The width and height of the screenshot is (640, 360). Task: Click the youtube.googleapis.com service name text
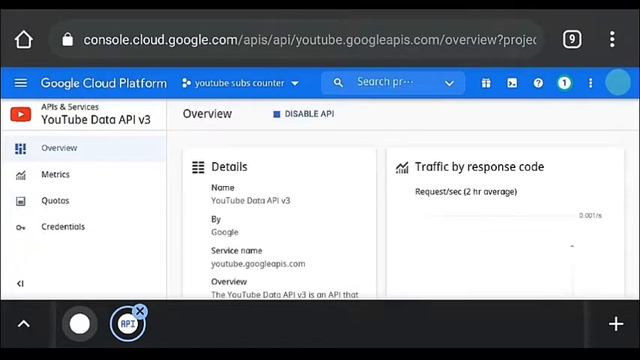coord(258,264)
